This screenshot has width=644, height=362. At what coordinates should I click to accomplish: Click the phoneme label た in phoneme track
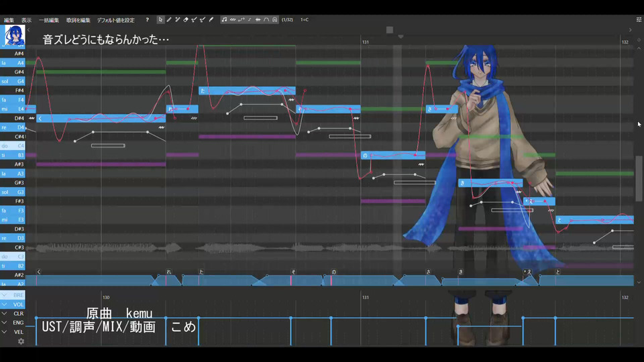pyautogui.click(x=201, y=271)
